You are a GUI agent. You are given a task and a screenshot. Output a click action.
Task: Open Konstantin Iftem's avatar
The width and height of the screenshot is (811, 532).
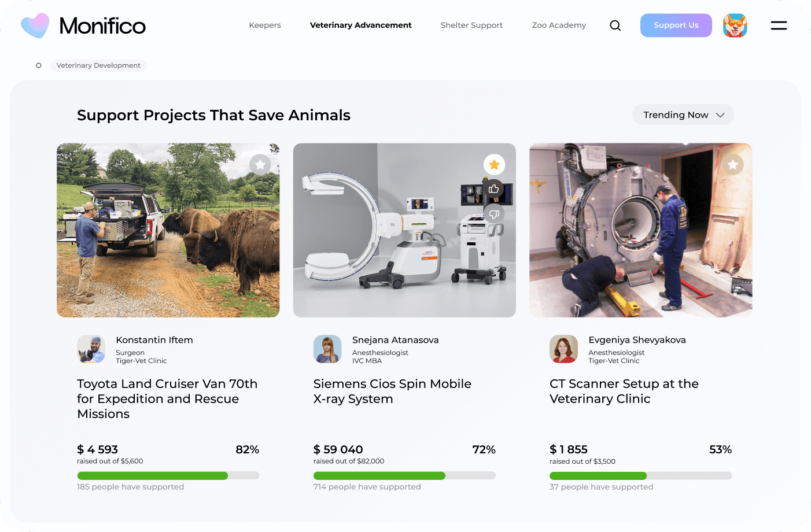[91, 349]
